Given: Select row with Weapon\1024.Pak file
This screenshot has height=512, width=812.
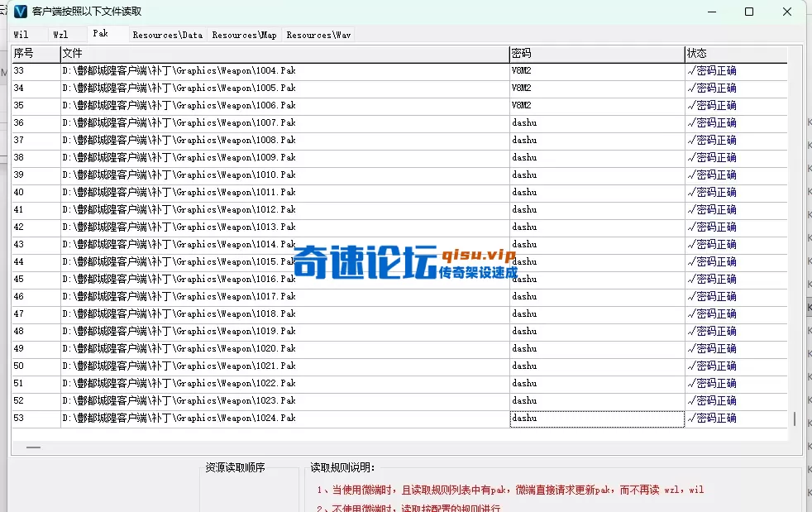Looking at the screenshot, I should click(x=399, y=419).
